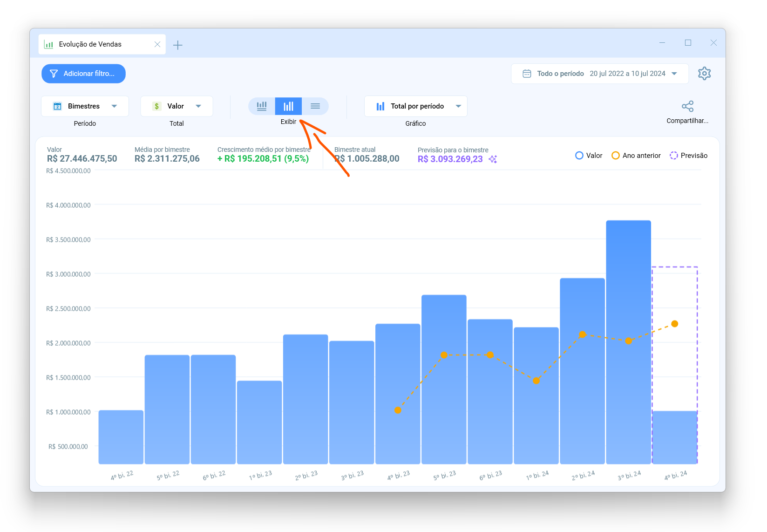Viewport: 767px width, 532px height.
Task: Open the Todo o período date range selector
Action: 600,74
